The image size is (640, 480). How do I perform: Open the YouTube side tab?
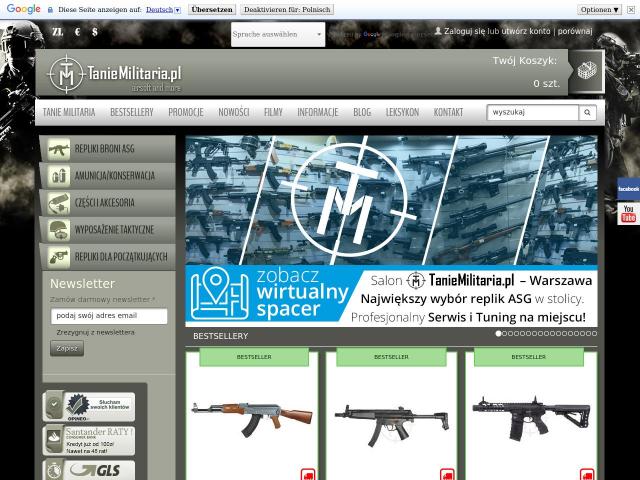628,214
